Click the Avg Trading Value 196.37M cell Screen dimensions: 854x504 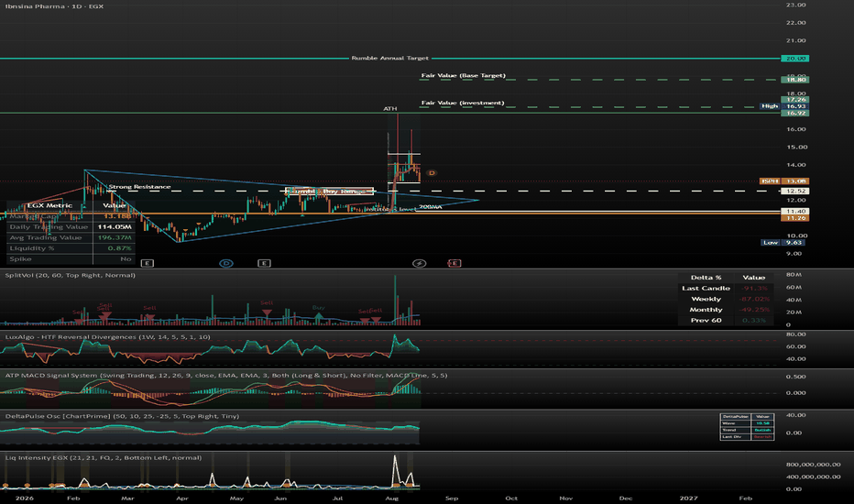tap(115, 237)
